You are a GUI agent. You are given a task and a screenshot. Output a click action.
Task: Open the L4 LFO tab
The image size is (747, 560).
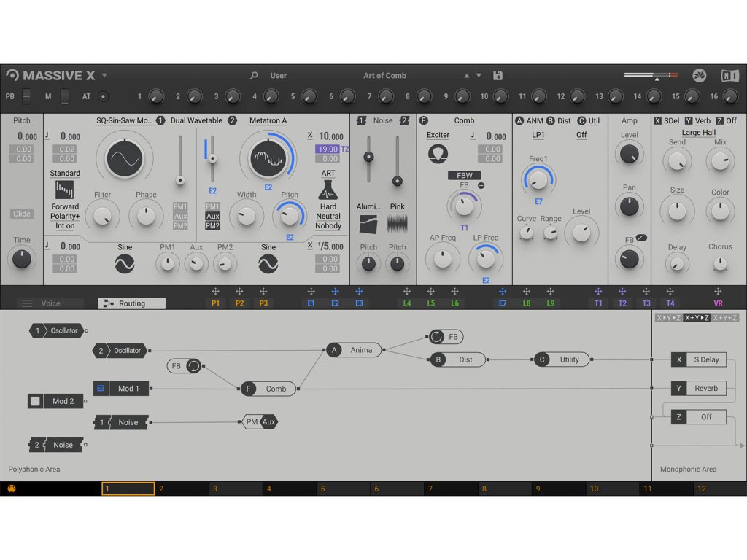coord(407,303)
